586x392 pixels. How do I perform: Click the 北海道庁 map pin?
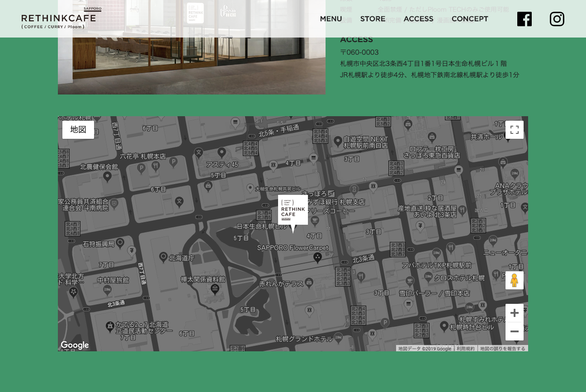pyautogui.click(x=164, y=258)
